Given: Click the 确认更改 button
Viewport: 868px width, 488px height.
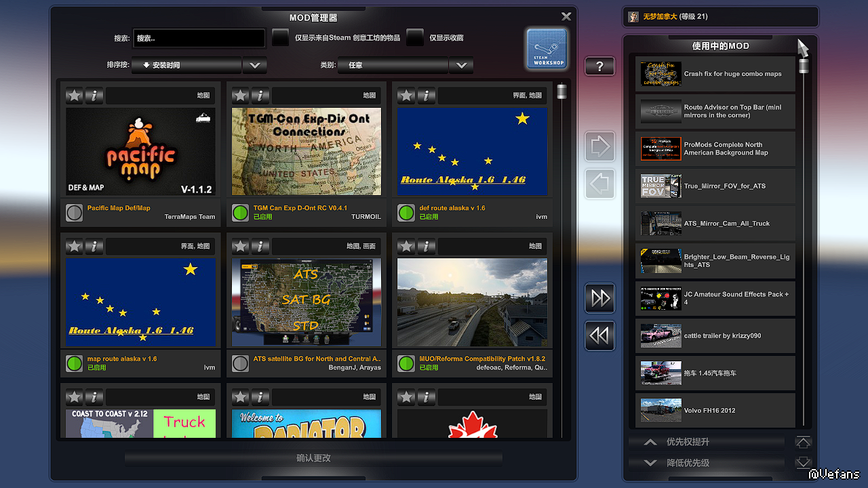Looking at the screenshot, I should [x=313, y=458].
